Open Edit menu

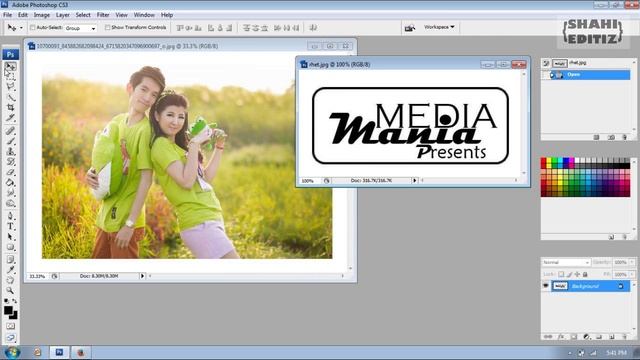[x=23, y=15]
